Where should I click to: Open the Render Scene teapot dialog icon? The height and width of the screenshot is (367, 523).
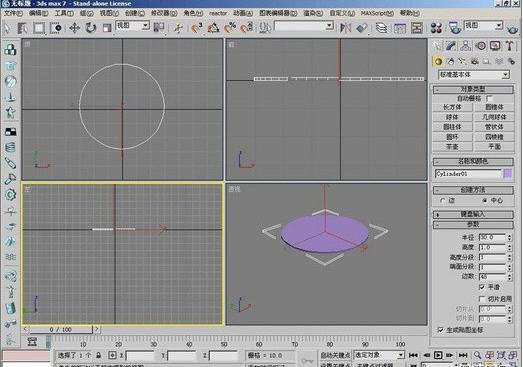454,28
